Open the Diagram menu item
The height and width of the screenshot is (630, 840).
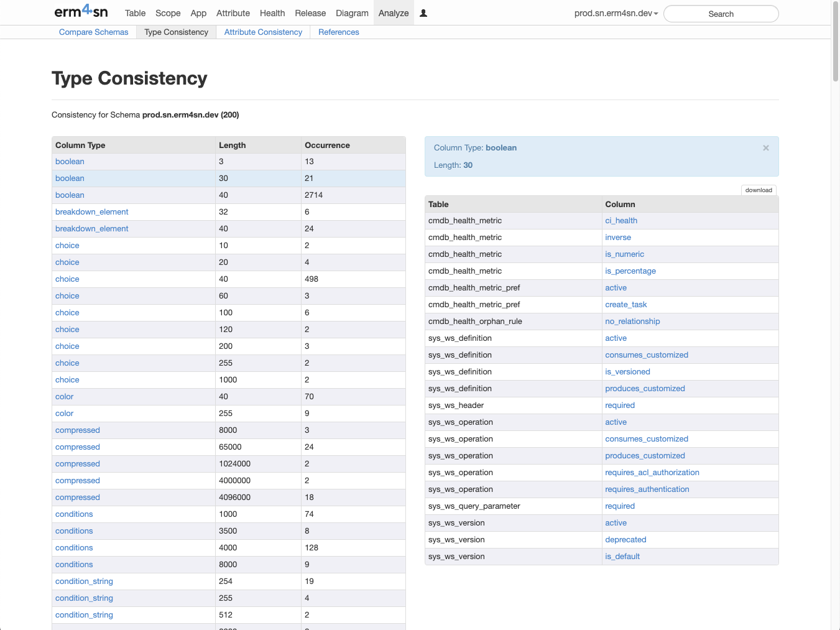(352, 13)
